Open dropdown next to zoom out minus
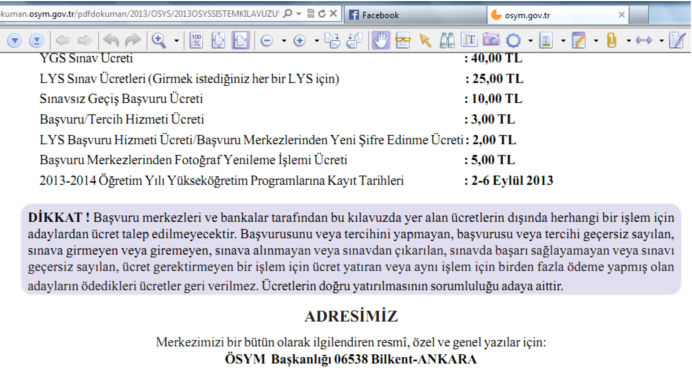The image size is (692, 376). [x=284, y=41]
